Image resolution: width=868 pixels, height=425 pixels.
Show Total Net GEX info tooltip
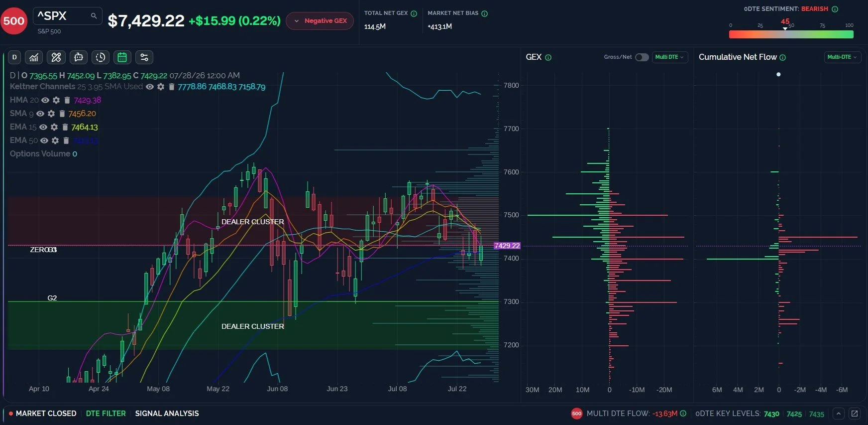point(414,13)
